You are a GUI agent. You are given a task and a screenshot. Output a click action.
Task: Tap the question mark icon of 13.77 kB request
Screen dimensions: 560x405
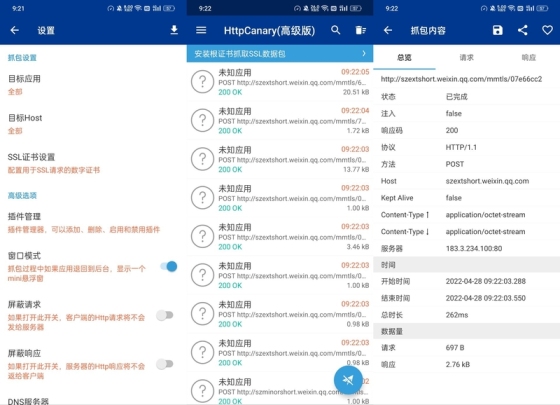(x=202, y=159)
